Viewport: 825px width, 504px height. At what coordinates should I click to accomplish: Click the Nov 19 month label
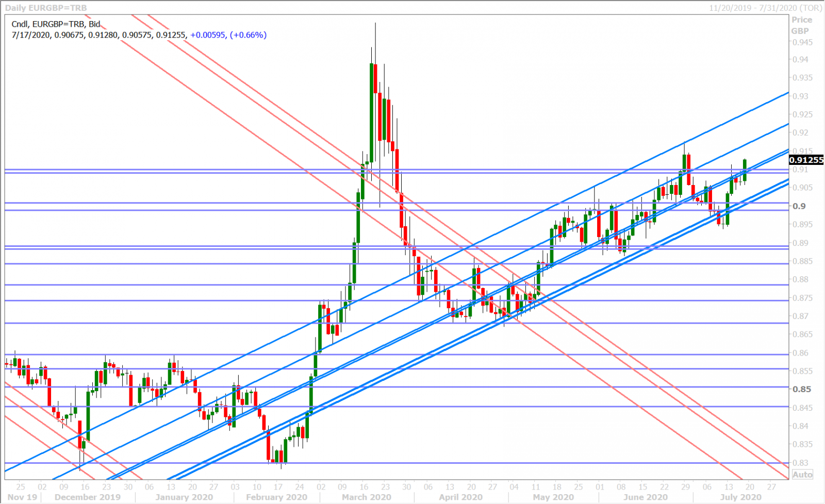pyautogui.click(x=22, y=497)
